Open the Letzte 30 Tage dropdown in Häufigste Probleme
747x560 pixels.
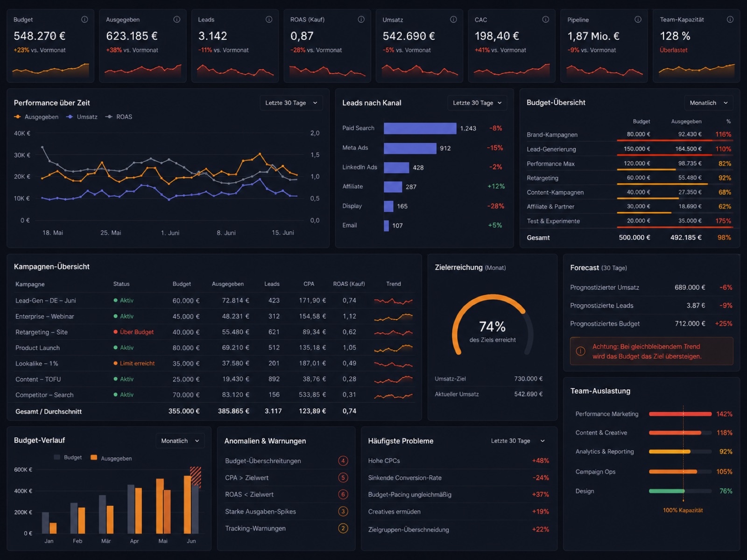(x=518, y=441)
